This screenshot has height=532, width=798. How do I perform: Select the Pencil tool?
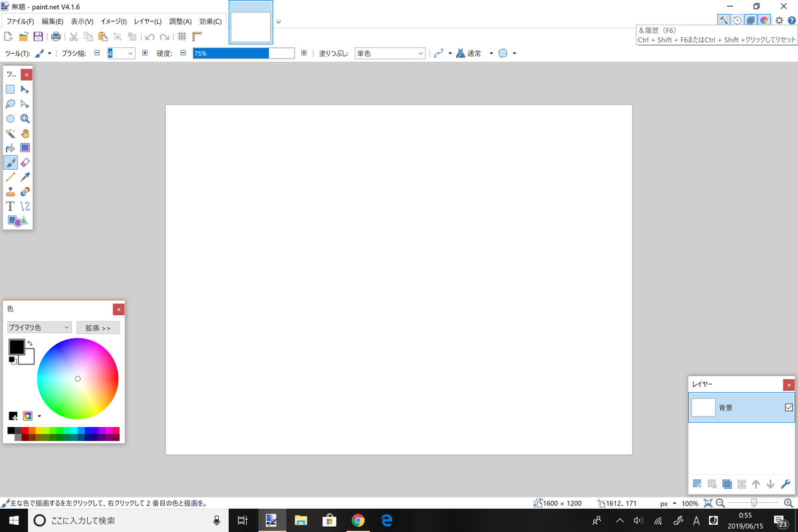(11, 177)
